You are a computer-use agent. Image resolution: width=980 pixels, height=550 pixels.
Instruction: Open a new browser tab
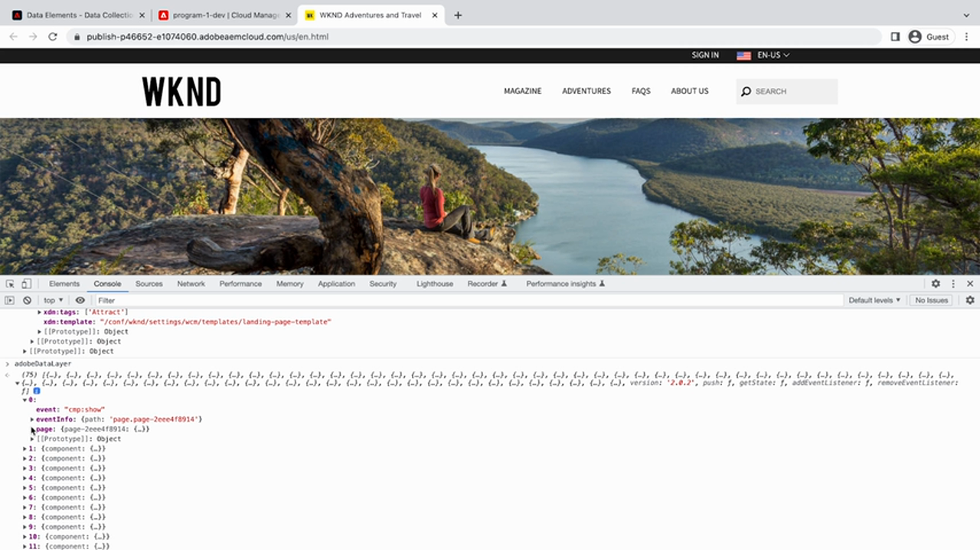(x=458, y=15)
